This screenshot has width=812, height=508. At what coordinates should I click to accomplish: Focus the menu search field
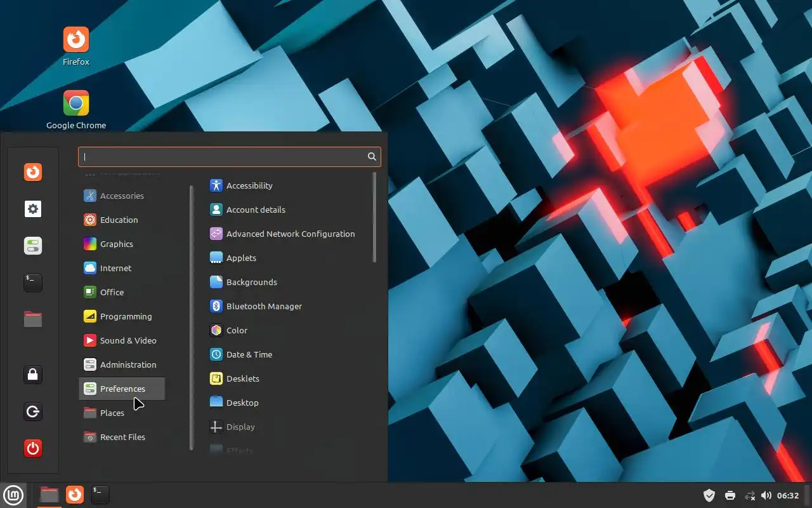[229, 157]
